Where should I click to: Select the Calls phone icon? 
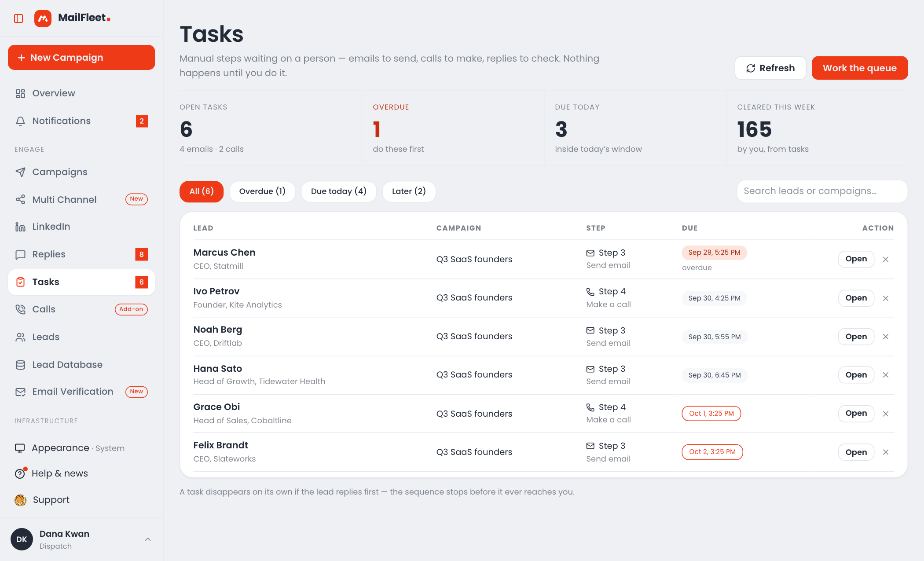pyautogui.click(x=20, y=309)
